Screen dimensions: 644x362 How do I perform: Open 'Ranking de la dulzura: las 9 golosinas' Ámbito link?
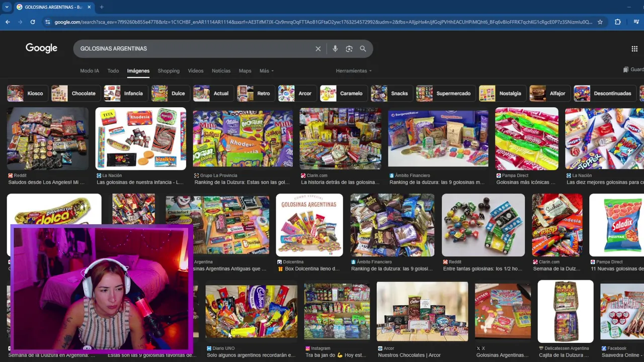pos(392,269)
